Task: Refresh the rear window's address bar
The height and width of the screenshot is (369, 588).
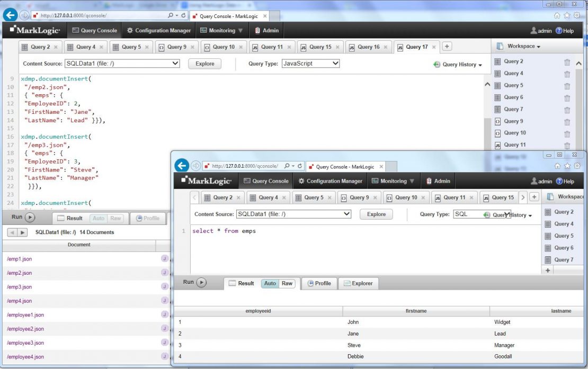Action: click(x=183, y=15)
